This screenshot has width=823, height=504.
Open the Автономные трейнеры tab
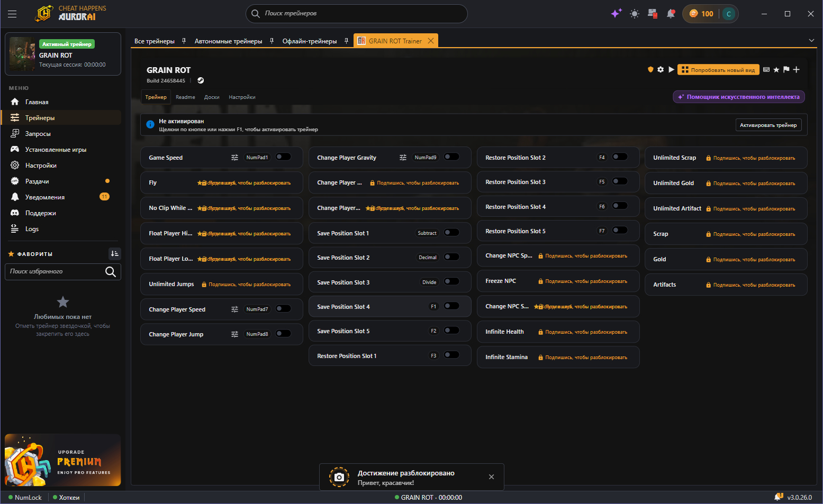click(x=228, y=41)
